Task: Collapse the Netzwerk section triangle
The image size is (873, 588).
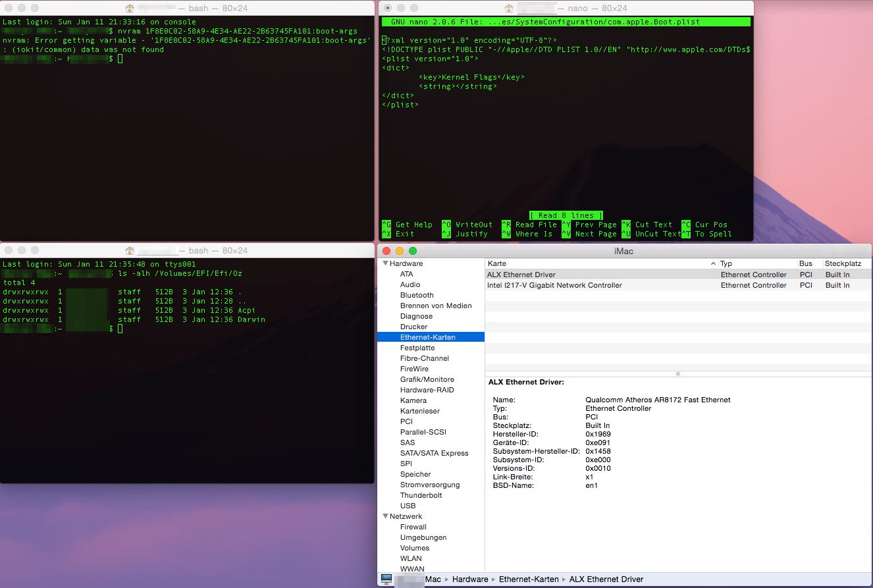Action: (385, 516)
